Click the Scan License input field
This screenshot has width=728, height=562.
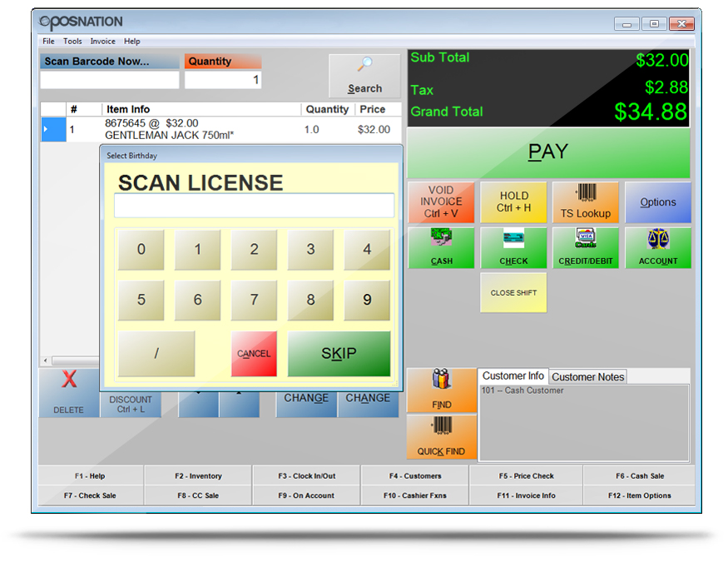click(254, 206)
